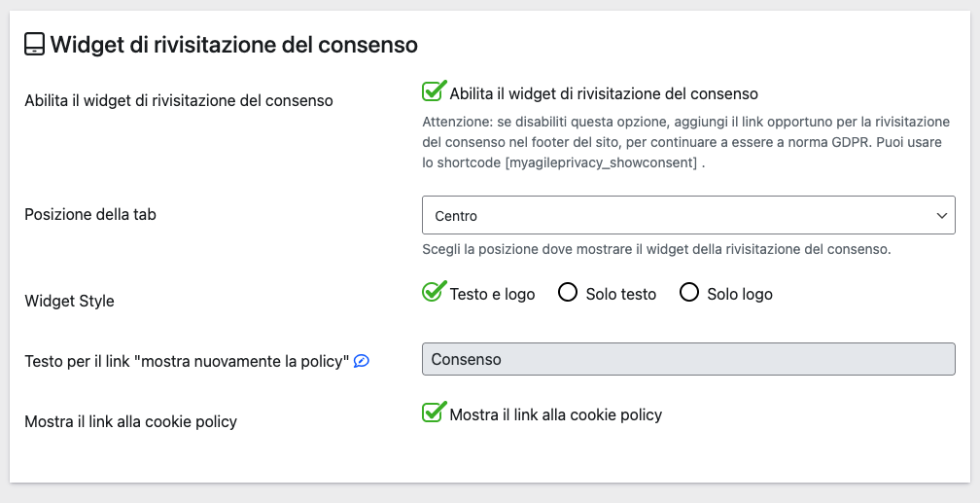Choose the "Solo testo" widget style

click(x=568, y=293)
